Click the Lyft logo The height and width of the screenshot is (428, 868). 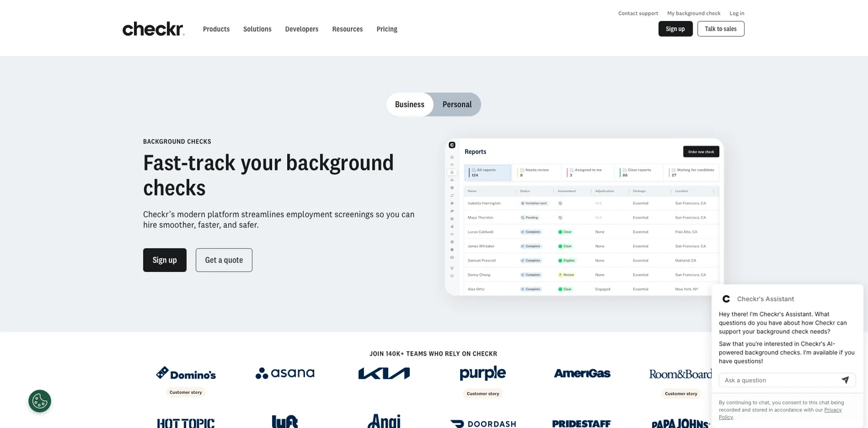(285, 421)
